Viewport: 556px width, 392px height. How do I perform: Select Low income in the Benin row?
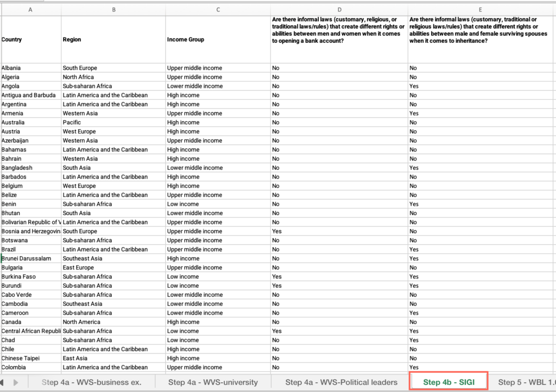[218, 204]
